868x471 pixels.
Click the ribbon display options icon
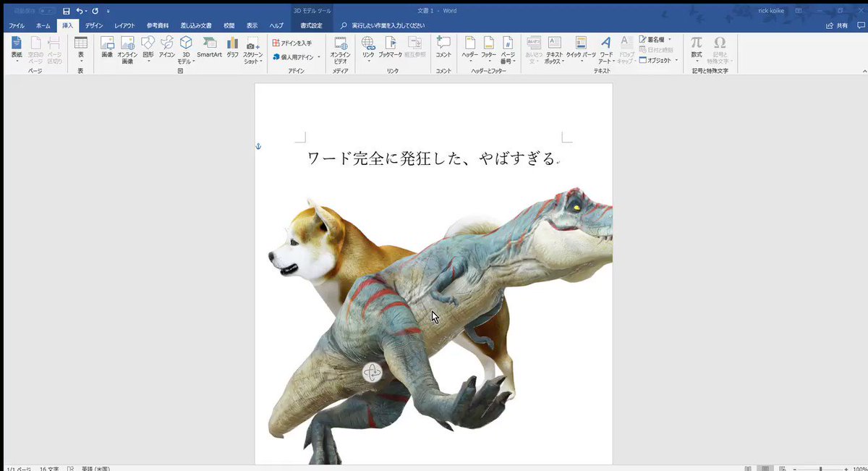[799, 12]
